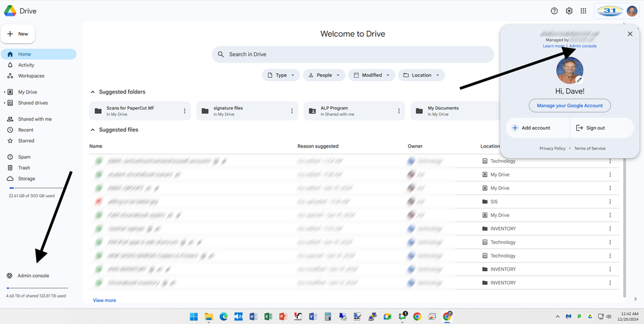Viewport: 644px width, 324px height.
Task: Click the Reason suggested column header
Action: click(318, 146)
